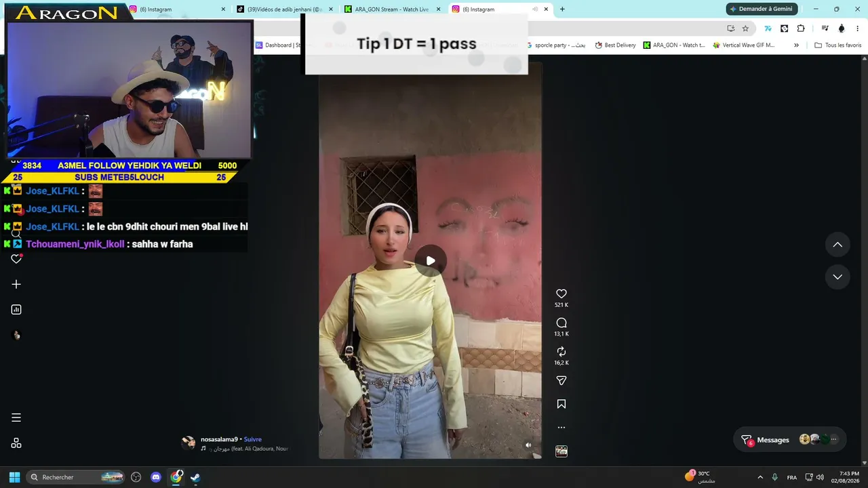Screen dimensions: 868x488
Task: Go to the previous reel
Action: [x=837, y=245]
